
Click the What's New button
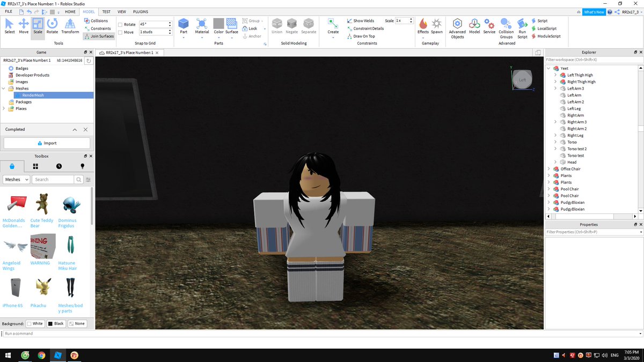tap(594, 12)
